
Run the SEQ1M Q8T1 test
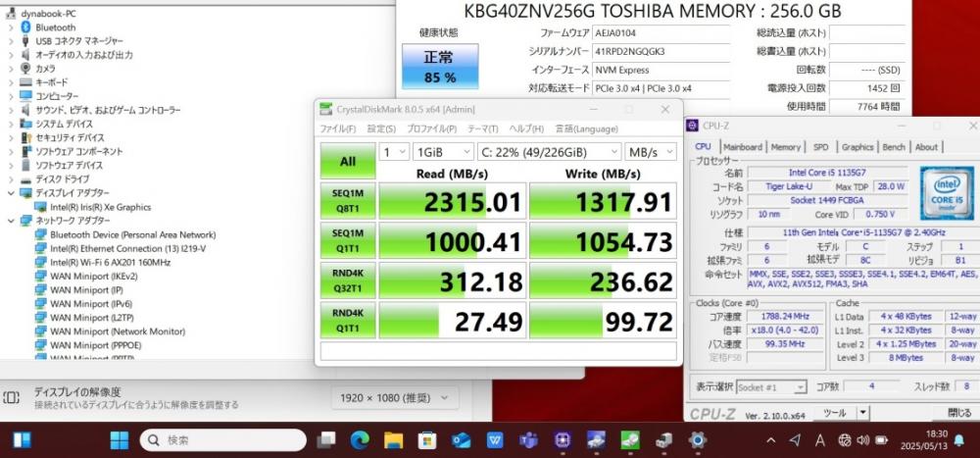click(x=348, y=201)
